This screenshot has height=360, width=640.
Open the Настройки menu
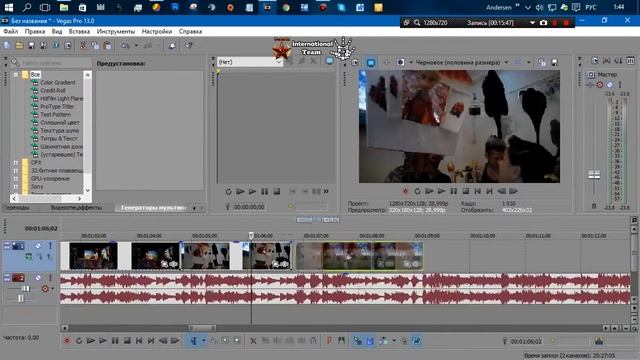157,31
